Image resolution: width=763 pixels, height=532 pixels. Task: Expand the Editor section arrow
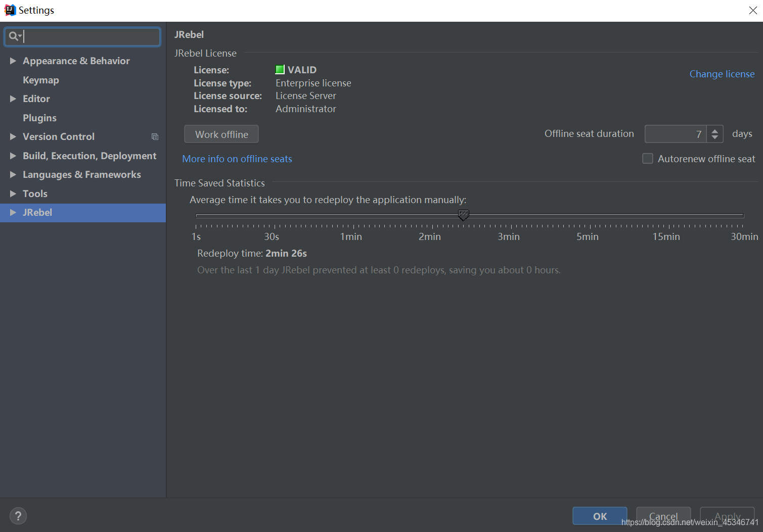(13, 99)
